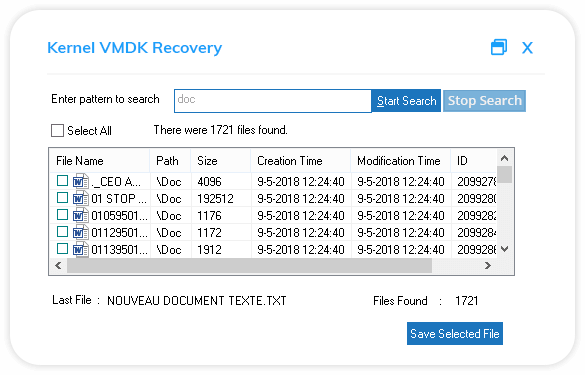Focus the search pattern input field
Screen dimensions: 585x375
[273, 101]
